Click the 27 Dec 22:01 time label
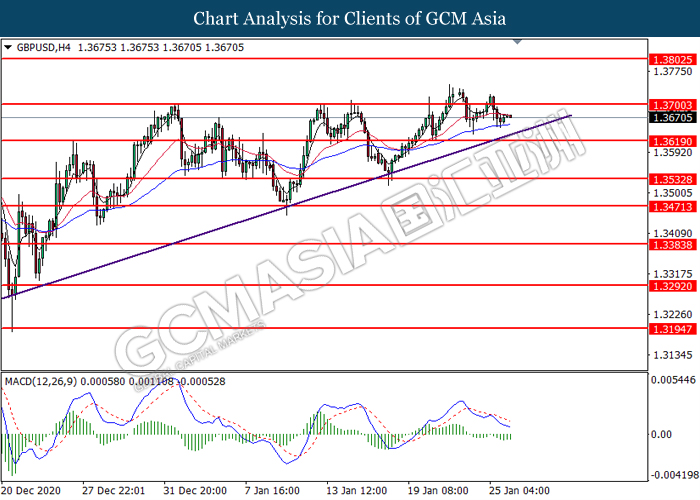Screen dimensions: 700x500 pyautogui.click(x=113, y=491)
